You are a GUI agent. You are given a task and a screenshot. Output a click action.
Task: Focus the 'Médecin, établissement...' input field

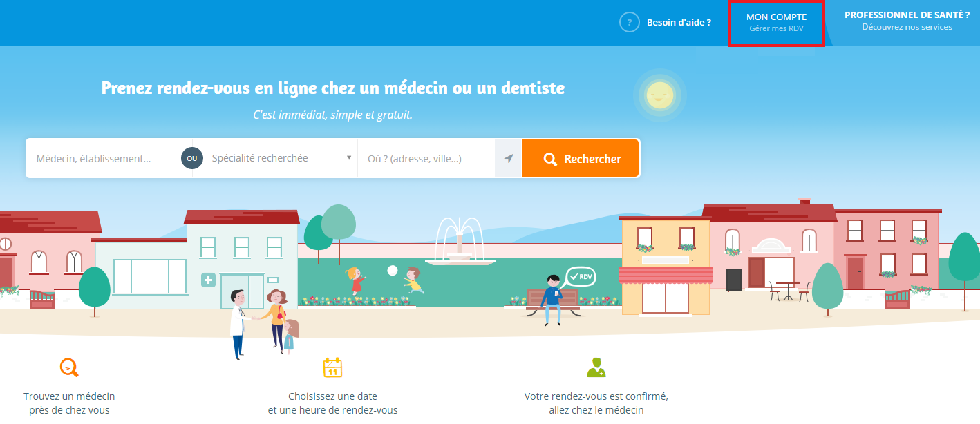pyautogui.click(x=104, y=158)
